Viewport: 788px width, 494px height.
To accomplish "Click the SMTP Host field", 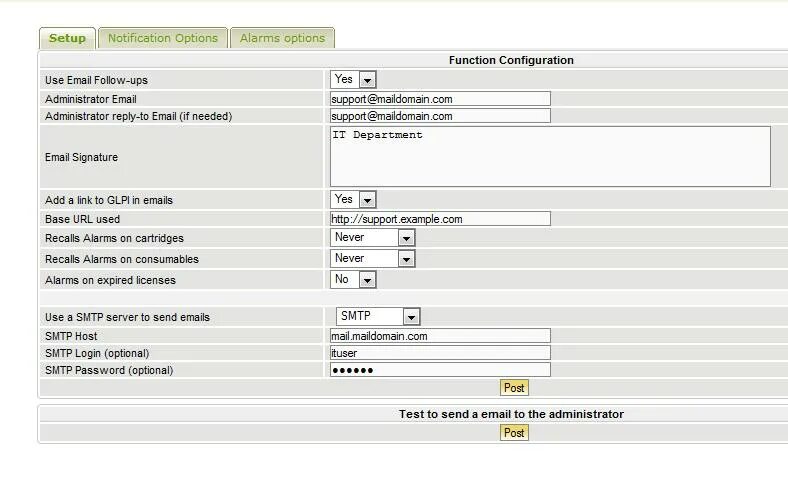I will [440, 336].
